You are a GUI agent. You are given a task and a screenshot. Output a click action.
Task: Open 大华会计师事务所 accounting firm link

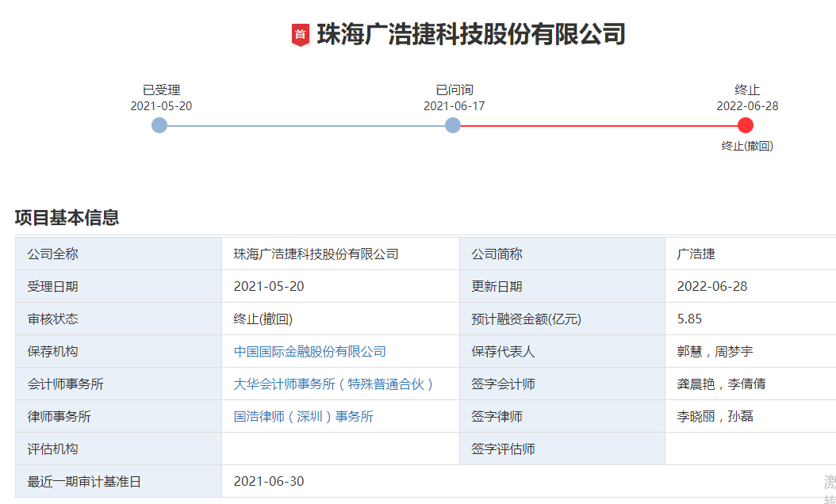point(334,384)
